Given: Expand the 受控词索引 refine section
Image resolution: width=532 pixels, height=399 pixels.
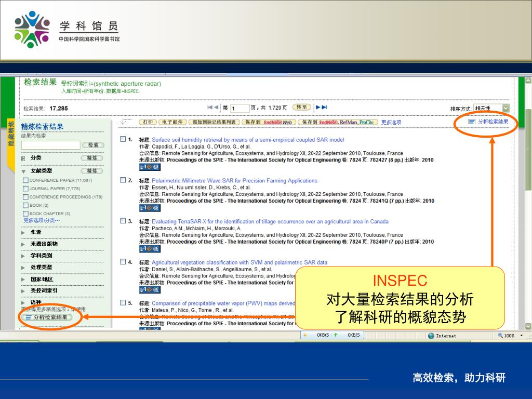Looking at the screenshot, I should coord(23,291).
